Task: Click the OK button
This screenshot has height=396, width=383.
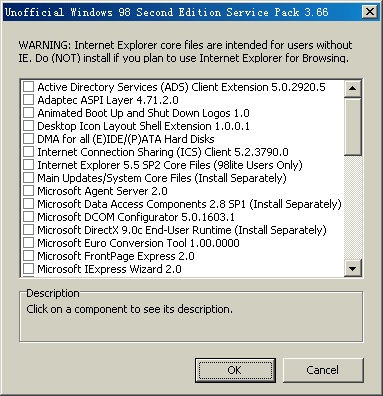Action: coord(235,370)
